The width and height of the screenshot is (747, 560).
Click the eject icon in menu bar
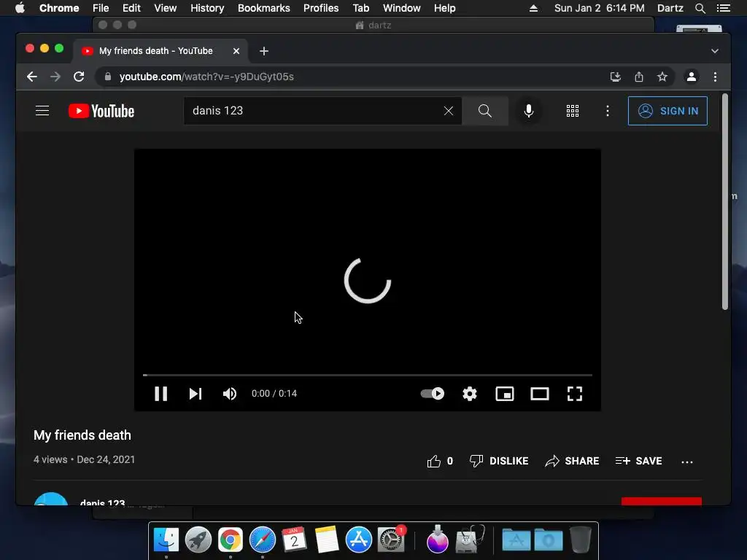pyautogui.click(x=533, y=8)
